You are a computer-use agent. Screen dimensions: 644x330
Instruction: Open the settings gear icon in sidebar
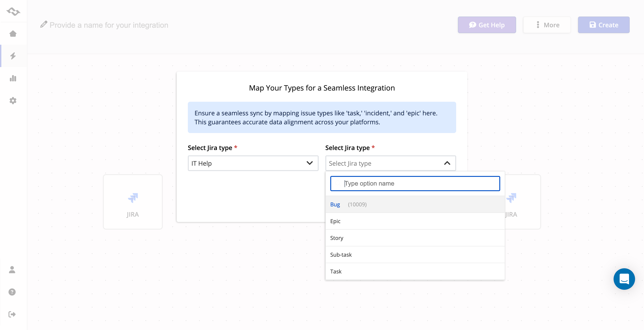13,101
